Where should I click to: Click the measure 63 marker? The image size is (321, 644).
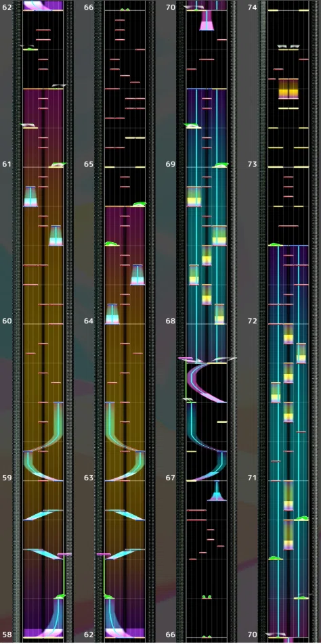click(89, 478)
